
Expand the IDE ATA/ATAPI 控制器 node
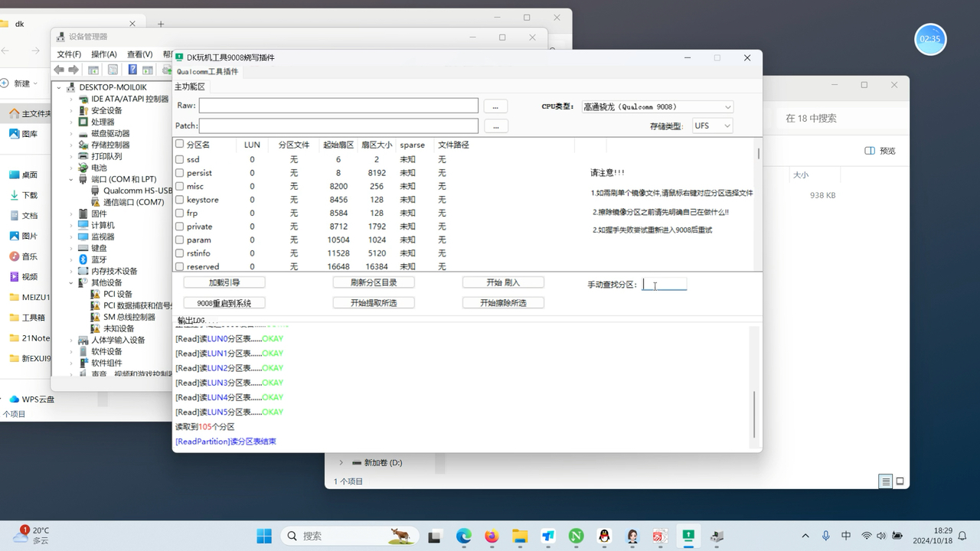click(x=71, y=99)
